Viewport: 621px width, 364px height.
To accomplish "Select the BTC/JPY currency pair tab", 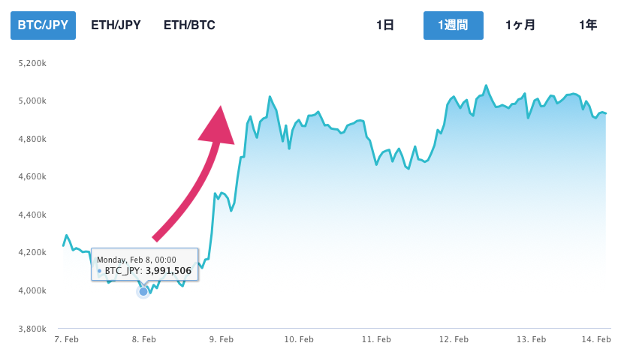I will (43, 26).
